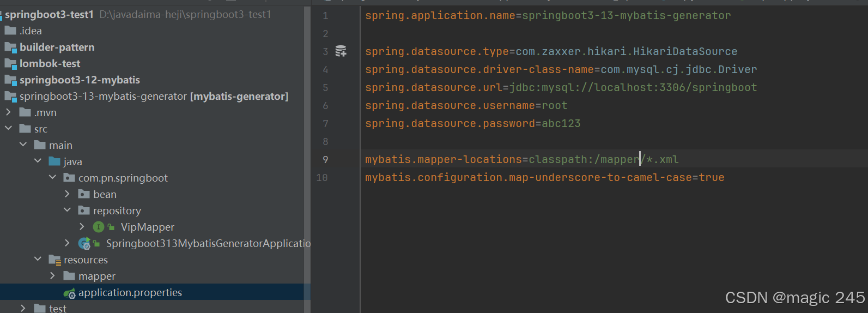Click the builder-pattern module folder icon
Image resolution: width=868 pixels, height=313 pixels.
tap(10, 47)
